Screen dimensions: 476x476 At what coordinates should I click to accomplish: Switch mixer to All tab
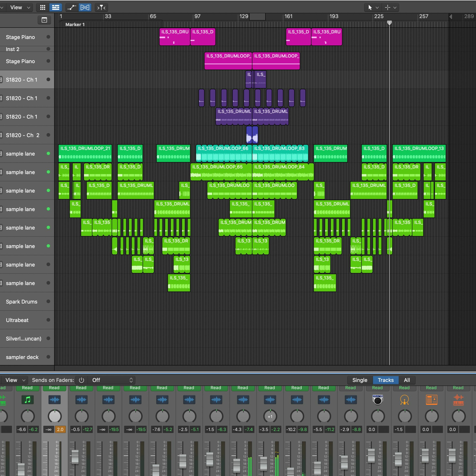407,380
